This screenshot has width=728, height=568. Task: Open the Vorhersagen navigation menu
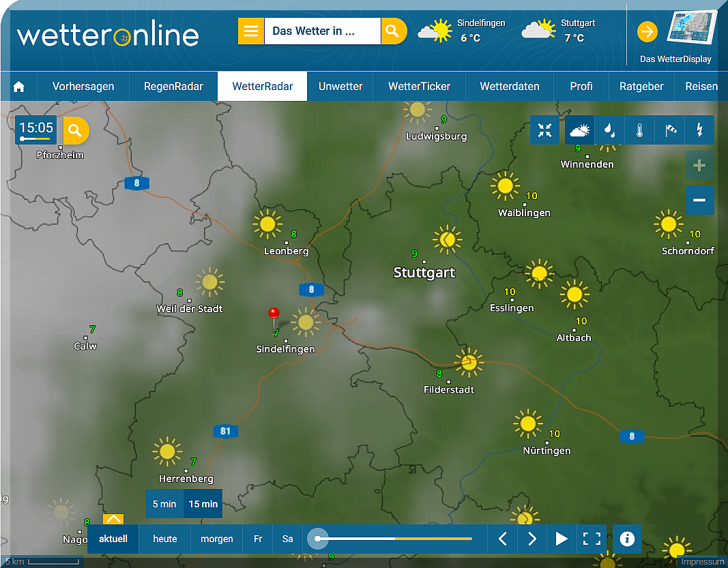pyautogui.click(x=83, y=87)
